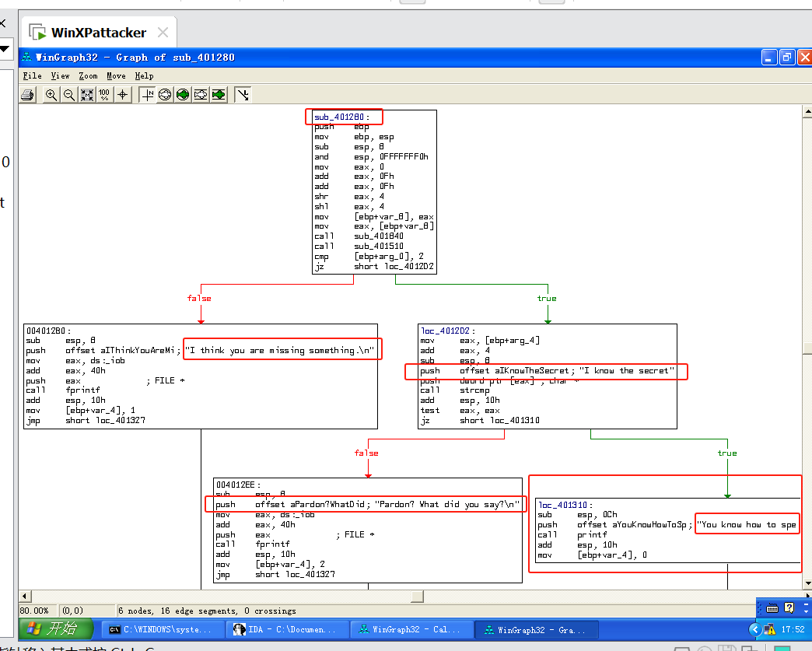
Task: Enable white polar fisheye view icon
Action: click(x=165, y=95)
